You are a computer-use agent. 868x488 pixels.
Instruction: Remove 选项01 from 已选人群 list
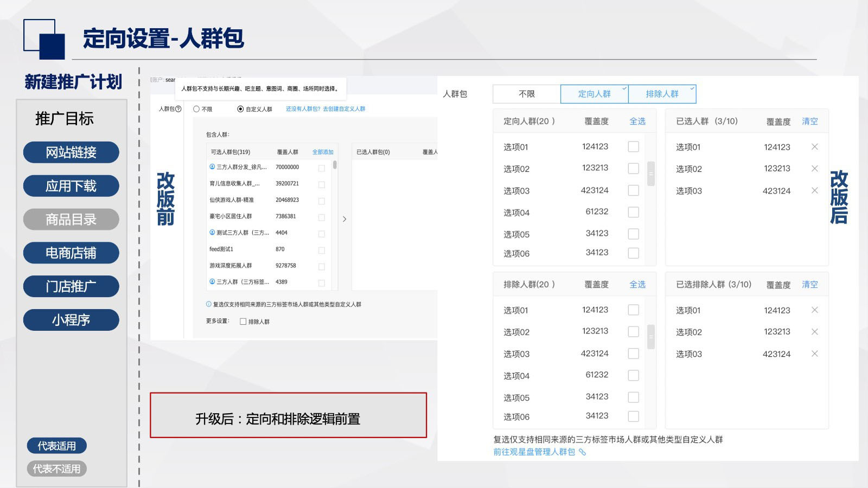point(814,147)
